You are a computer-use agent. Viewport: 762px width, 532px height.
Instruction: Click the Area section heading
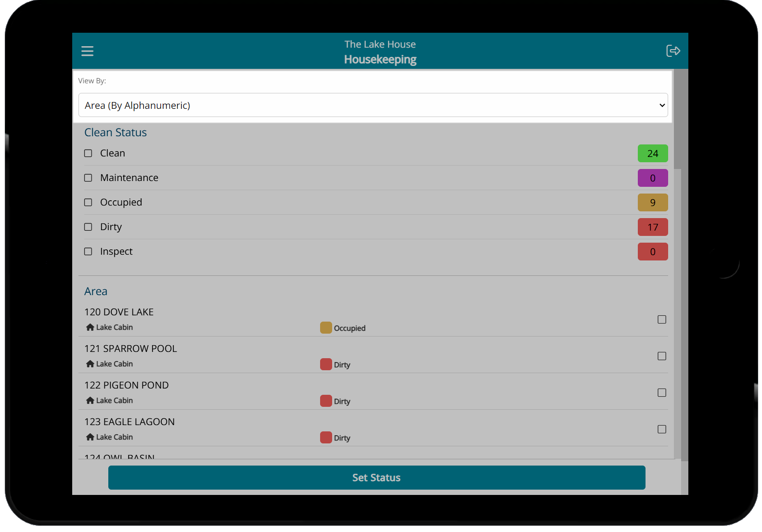[x=96, y=291]
